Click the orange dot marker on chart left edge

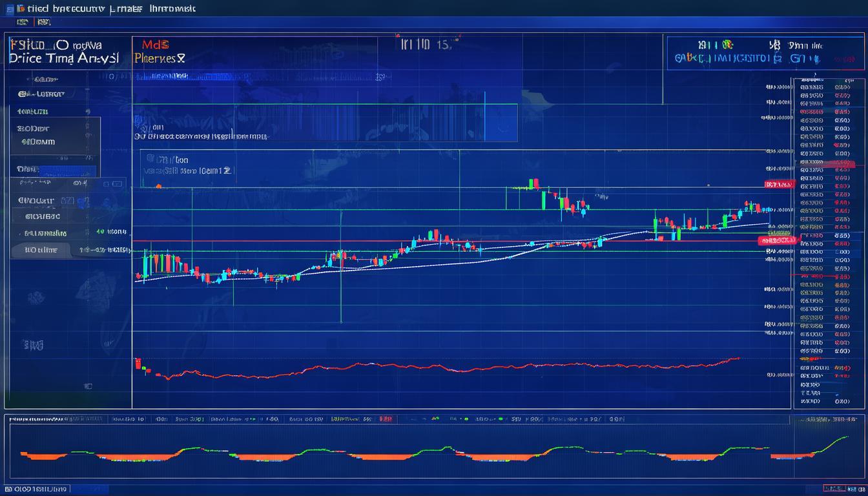click(159, 186)
